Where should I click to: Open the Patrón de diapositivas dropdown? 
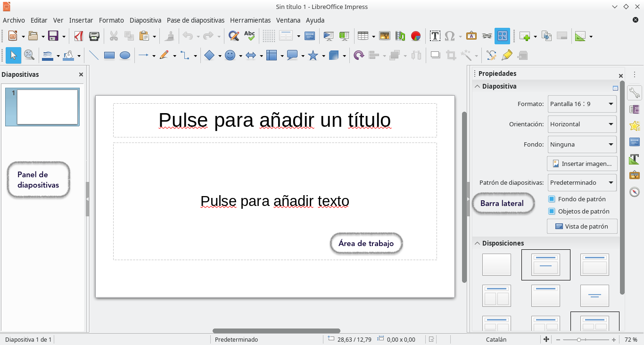582,182
